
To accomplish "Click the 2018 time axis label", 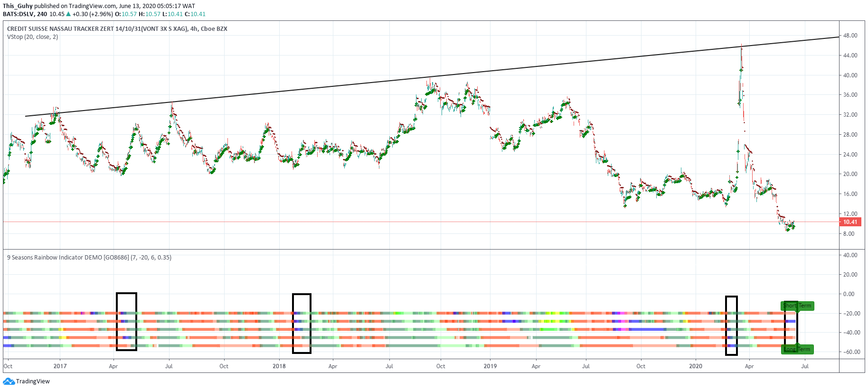I will coord(279,366).
